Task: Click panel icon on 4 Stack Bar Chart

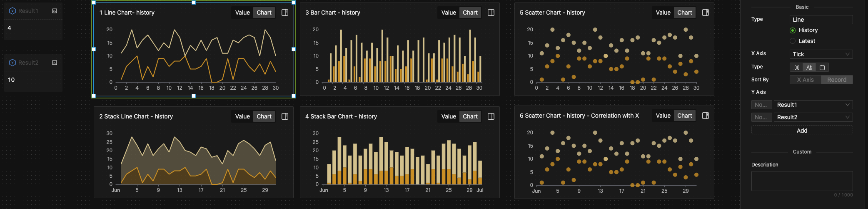Action: pos(491,116)
